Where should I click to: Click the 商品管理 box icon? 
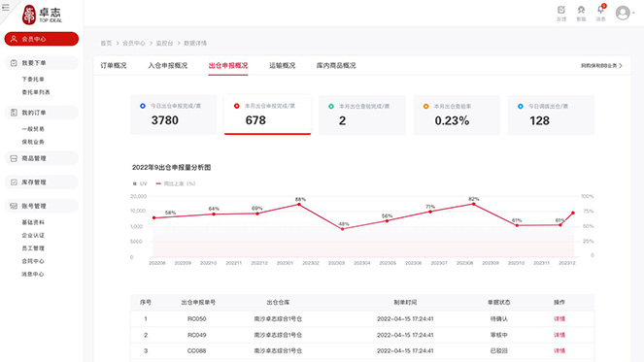pyautogui.click(x=14, y=158)
